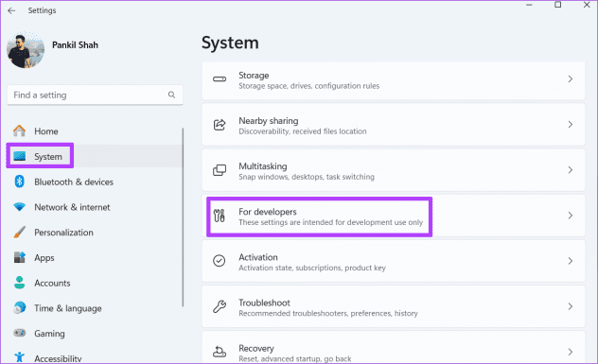Open the Multitasking title
Screen dimensions: 598x364
pos(263,166)
